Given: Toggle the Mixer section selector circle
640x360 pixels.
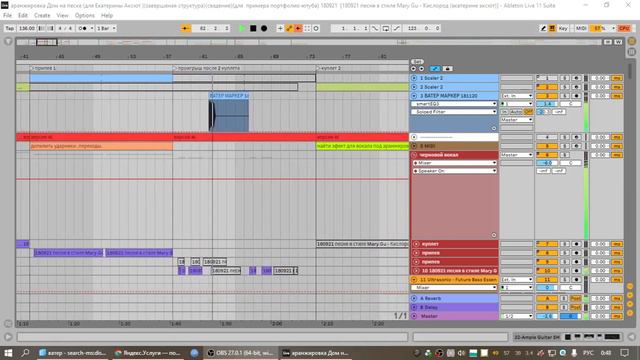Looking at the screenshot, I should (x=630, y=304).
